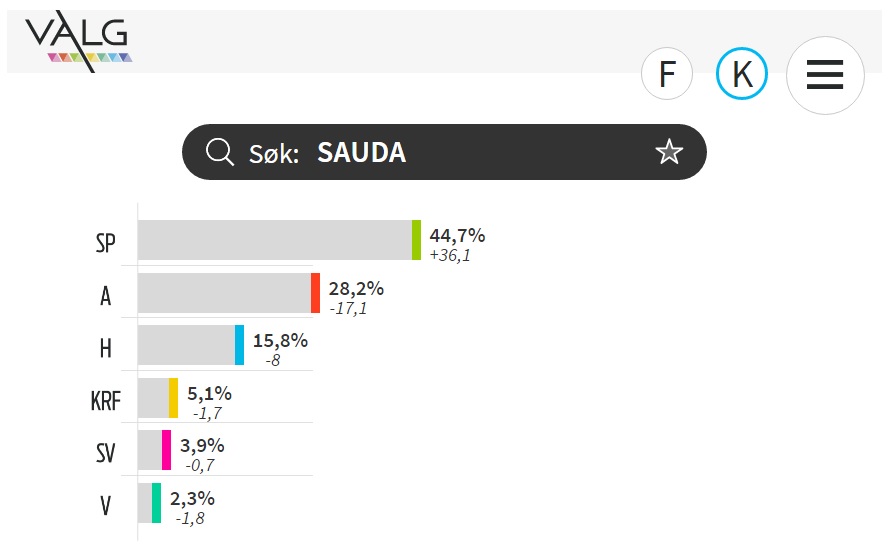Click the 15,8% result for H
Screen dimensions: 888x558
[280, 340]
